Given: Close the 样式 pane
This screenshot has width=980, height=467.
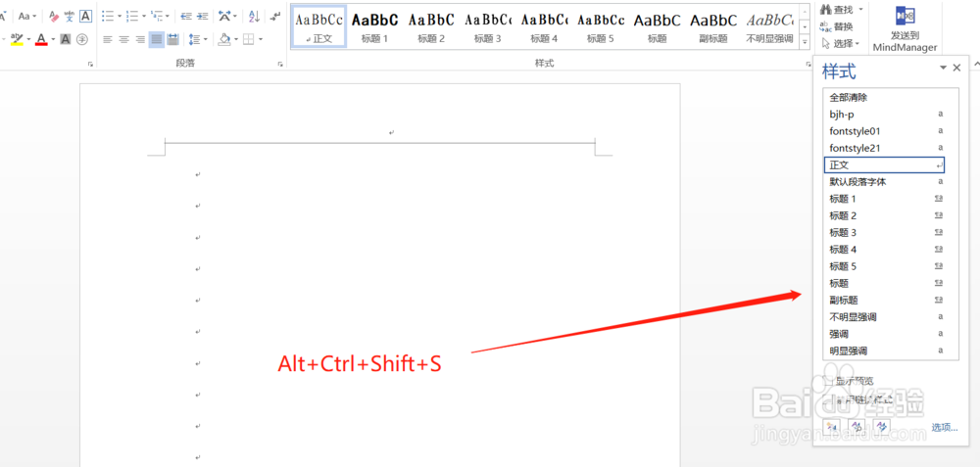Looking at the screenshot, I should click(x=956, y=68).
